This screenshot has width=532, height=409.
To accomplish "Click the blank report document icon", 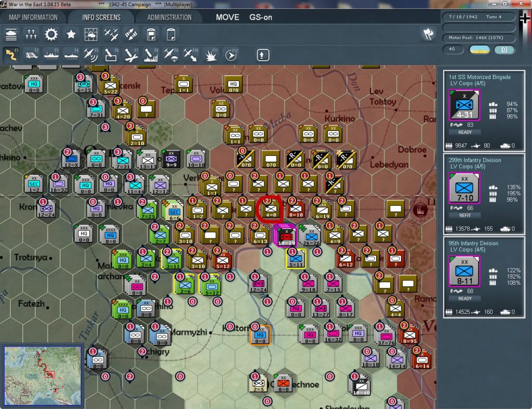I will click(x=171, y=35).
